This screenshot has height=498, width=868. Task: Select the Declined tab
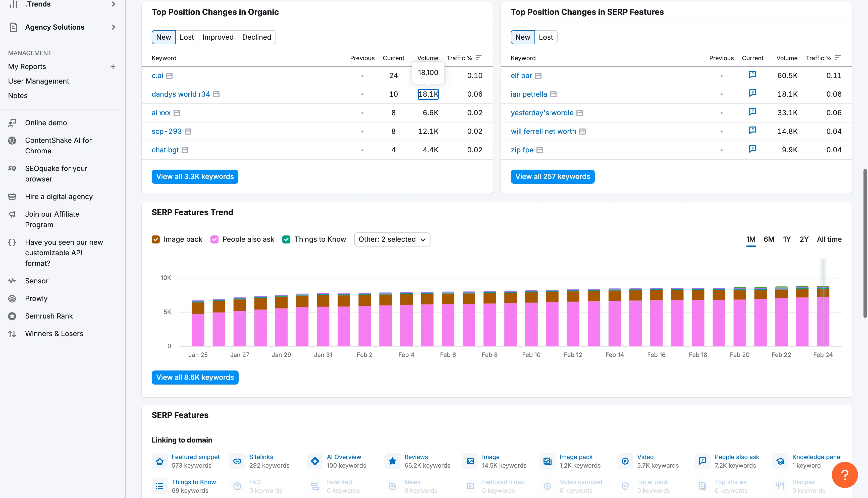(257, 37)
